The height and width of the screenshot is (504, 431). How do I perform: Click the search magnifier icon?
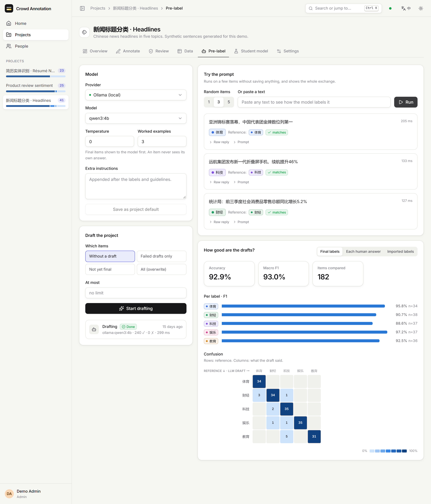click(x=310, y=8)
